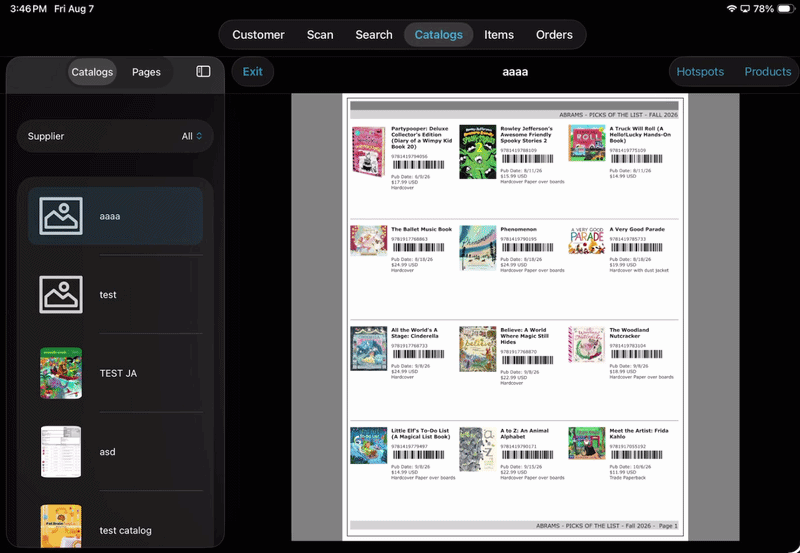Tap the A to Z Animal Alphabet cover
Viewport: 800px width, 553px height.
point(478,449)
